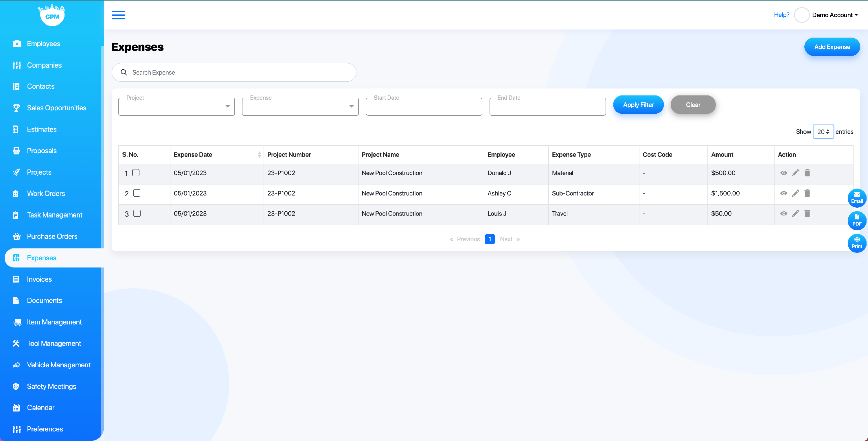Open the Expense filter dropdown
This screenshot has height=441, width=868.
point(300,106)
